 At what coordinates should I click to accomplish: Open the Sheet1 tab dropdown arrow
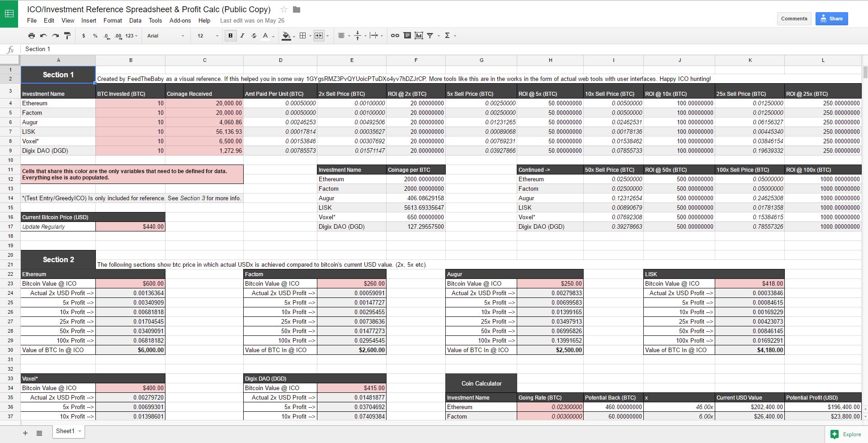coord(80,431)
